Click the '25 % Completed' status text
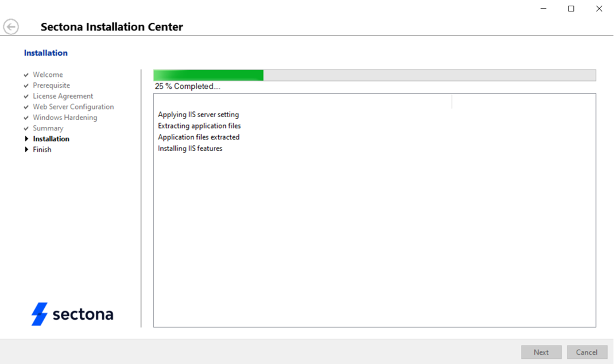Image resolution: width=614 pixels, height=364 pixels. (x=187, y=87)
